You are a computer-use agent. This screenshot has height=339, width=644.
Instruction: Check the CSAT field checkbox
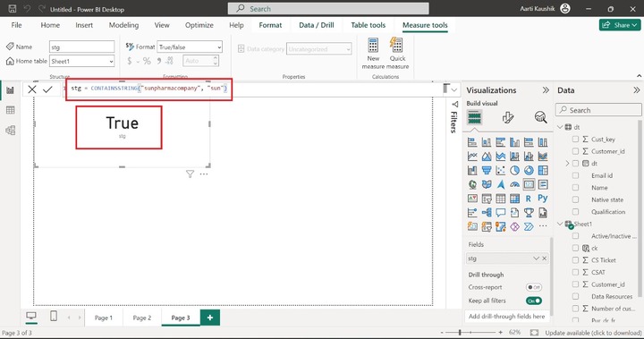(x=575, y=272)
